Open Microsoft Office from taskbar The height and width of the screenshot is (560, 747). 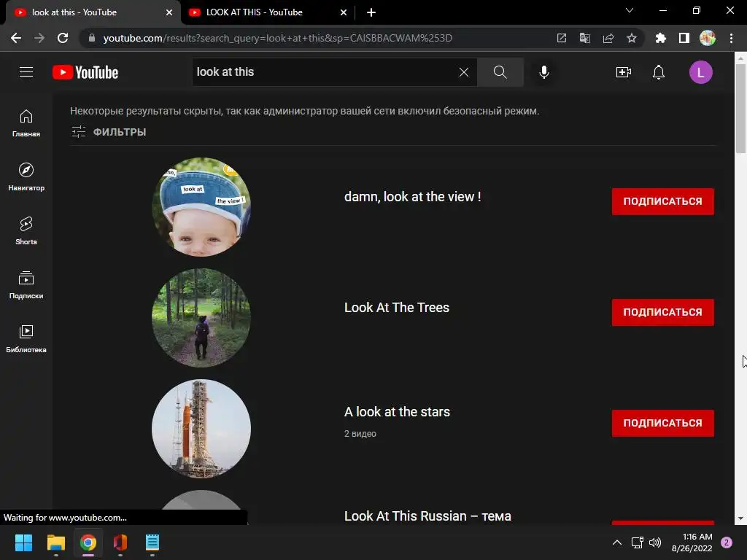click(120, 542)
